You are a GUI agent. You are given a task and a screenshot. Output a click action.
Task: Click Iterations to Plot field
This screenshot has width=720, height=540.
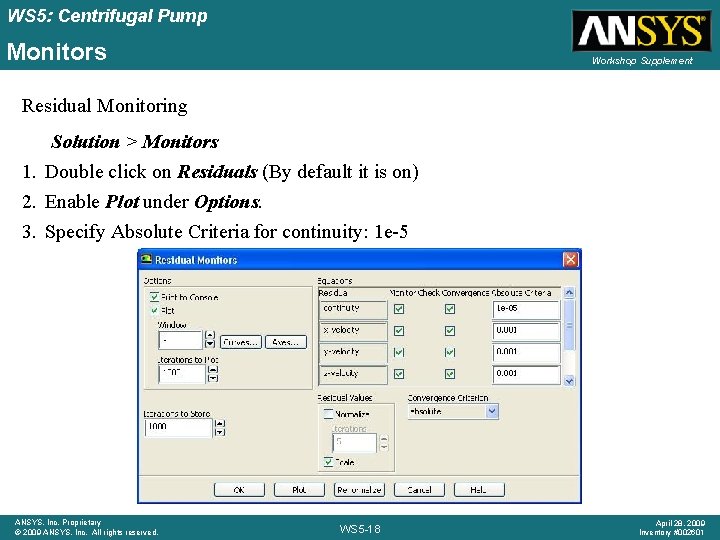click(182, 374)
